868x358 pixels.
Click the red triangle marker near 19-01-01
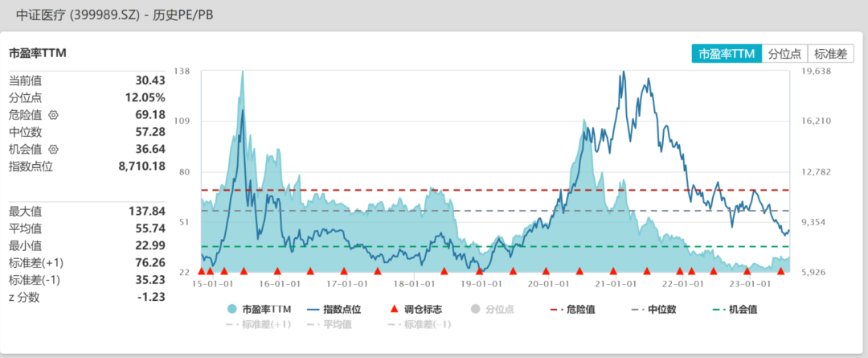pyautogui.click(x=480, y=272)
